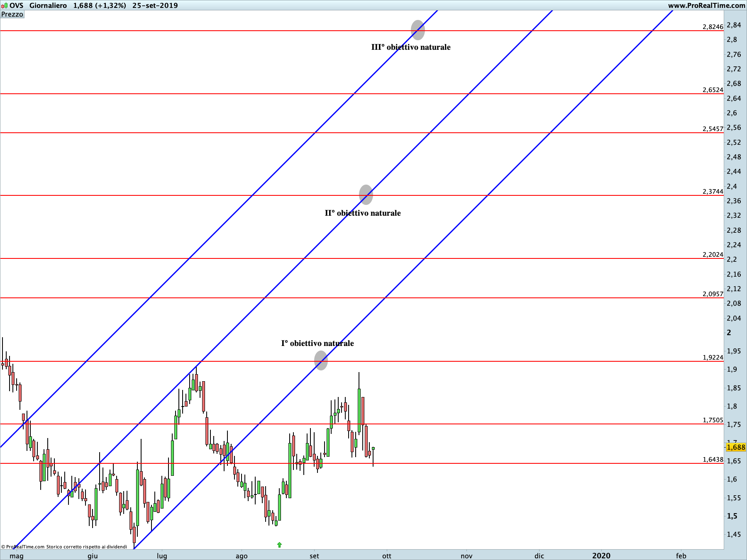
Task: Click the yellow 1,688 current price tag
Action: pos(736,447)
